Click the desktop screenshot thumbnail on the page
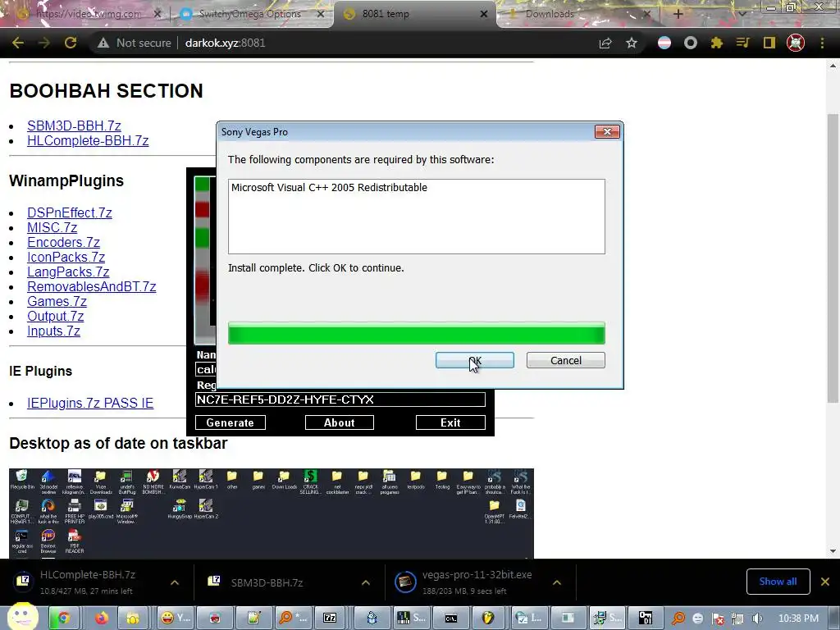This screenshot has height=630, width=840. [x=271, y=514]
